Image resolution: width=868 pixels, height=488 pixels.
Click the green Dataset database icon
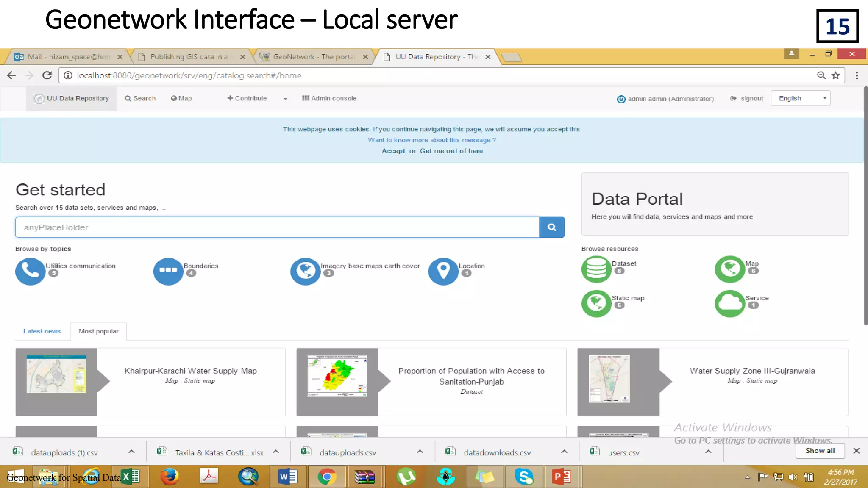(596, 269)
